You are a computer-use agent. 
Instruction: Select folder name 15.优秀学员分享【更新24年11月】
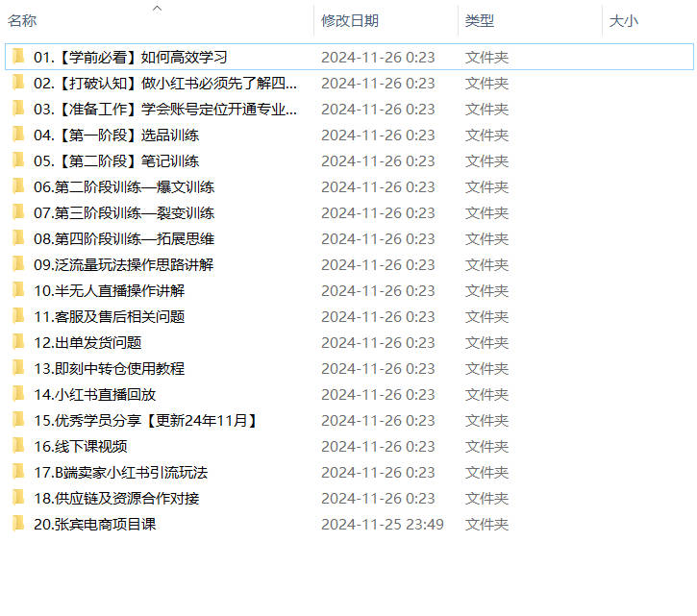coord(147,421)
